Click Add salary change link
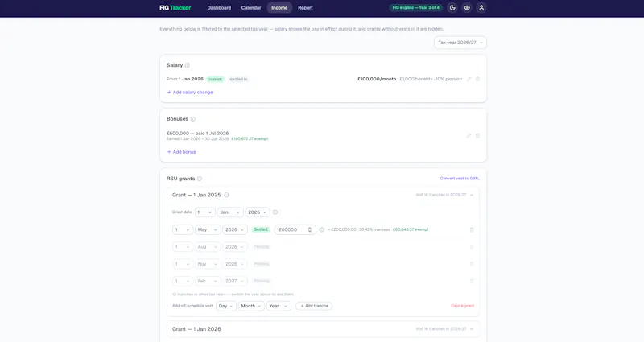 point(190,93)
